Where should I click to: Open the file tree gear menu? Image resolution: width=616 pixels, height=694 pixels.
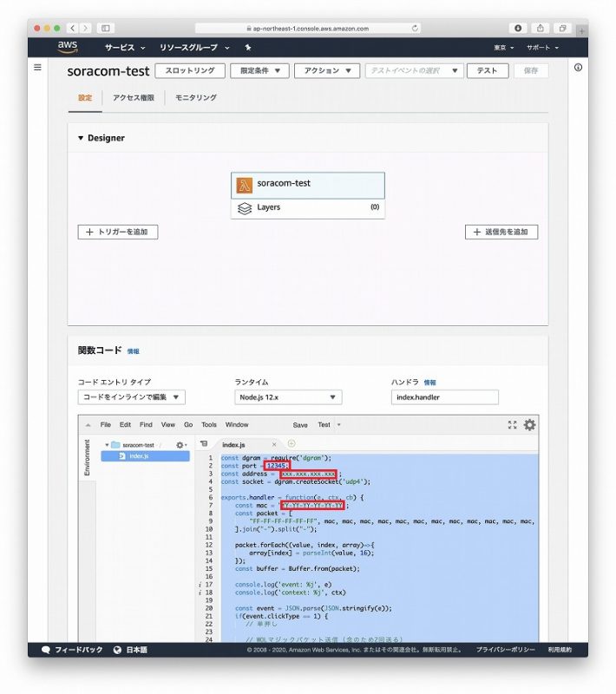(181, 445)
